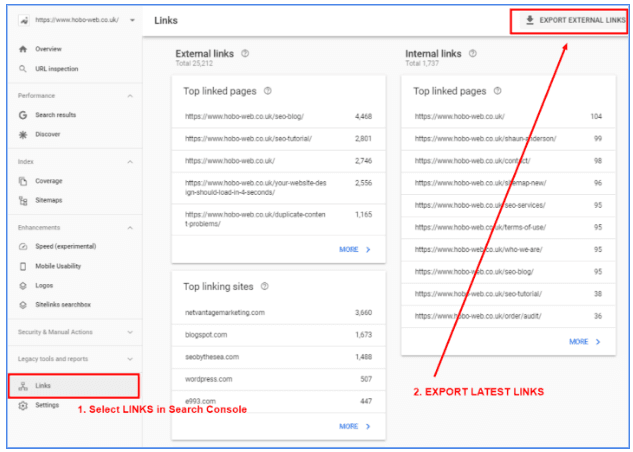The image size is (633, 452).
Task: Select e993.com linking site row
Action: [x=279, y=402]
